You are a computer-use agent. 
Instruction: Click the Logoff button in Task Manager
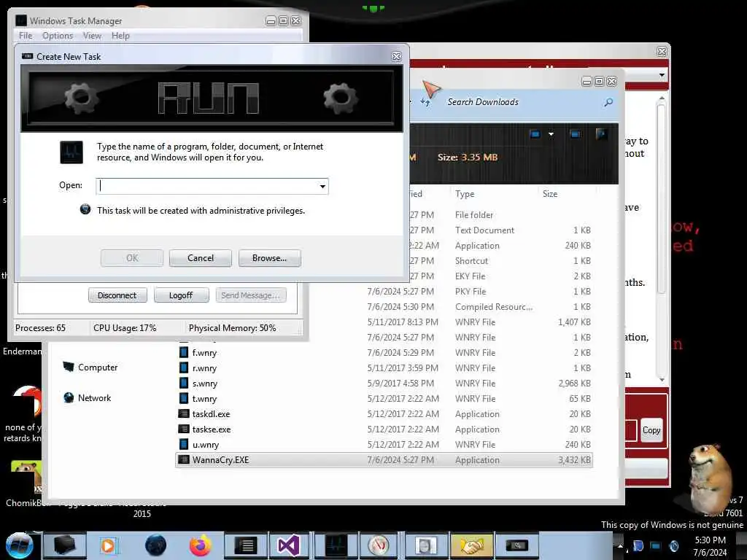181,295
